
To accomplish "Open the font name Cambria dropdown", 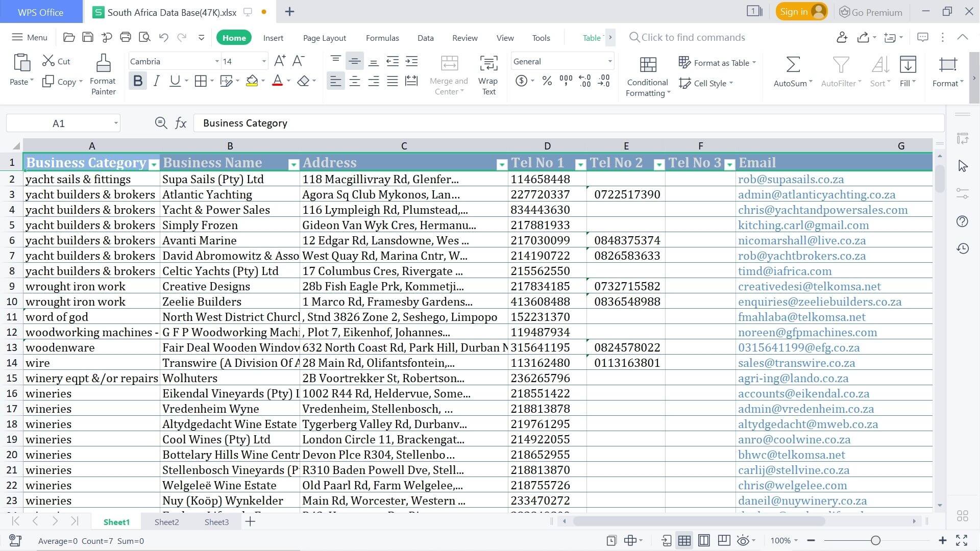I will pyautogui.click(x=217, y=61).
